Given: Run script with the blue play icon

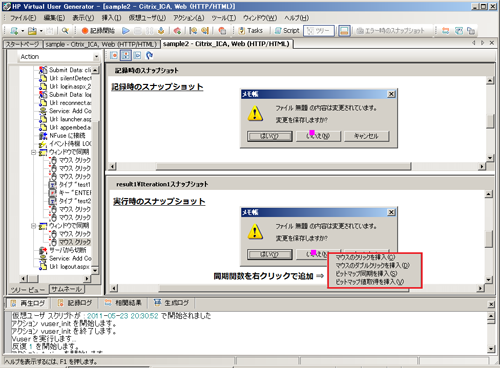Looking at the screenshot, I should tap(126, 31).
